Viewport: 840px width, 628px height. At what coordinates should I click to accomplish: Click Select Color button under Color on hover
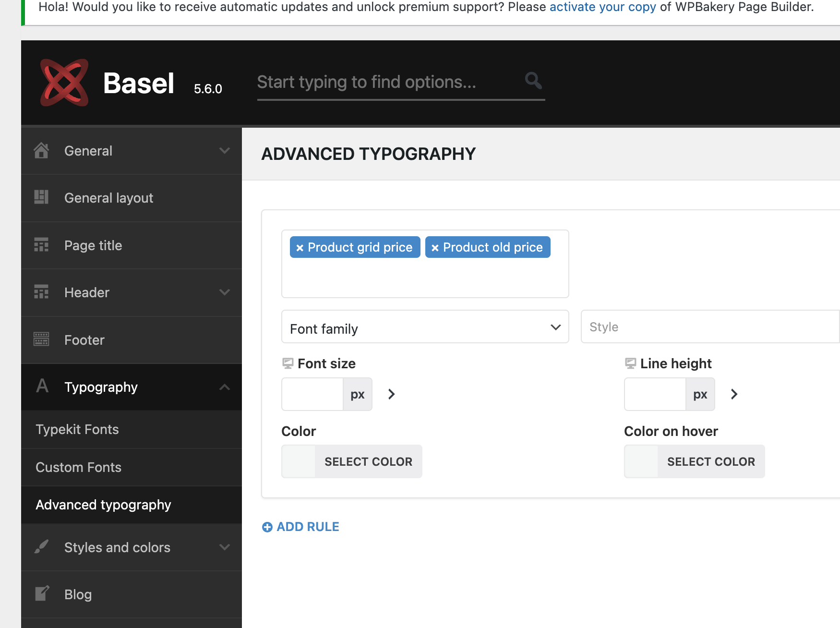pyautogui.click(x=710, y=461)
